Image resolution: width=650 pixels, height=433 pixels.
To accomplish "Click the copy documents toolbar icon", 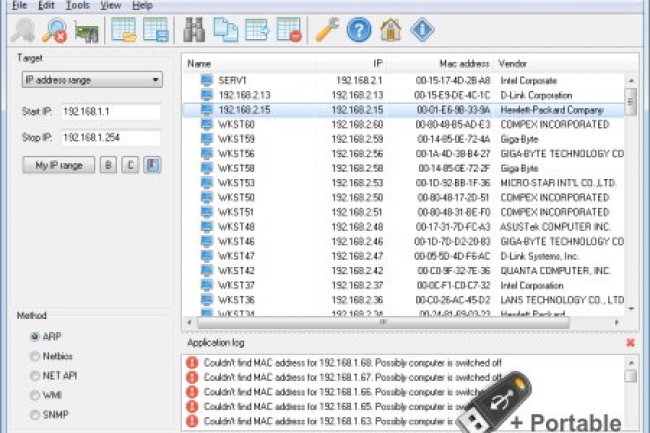I will click(225, 30).
